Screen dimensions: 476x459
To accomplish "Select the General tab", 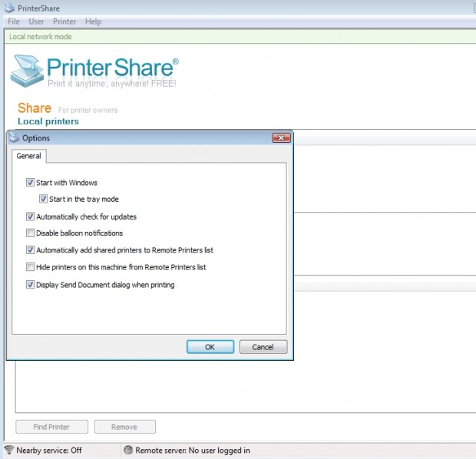I will coord(29,156).
